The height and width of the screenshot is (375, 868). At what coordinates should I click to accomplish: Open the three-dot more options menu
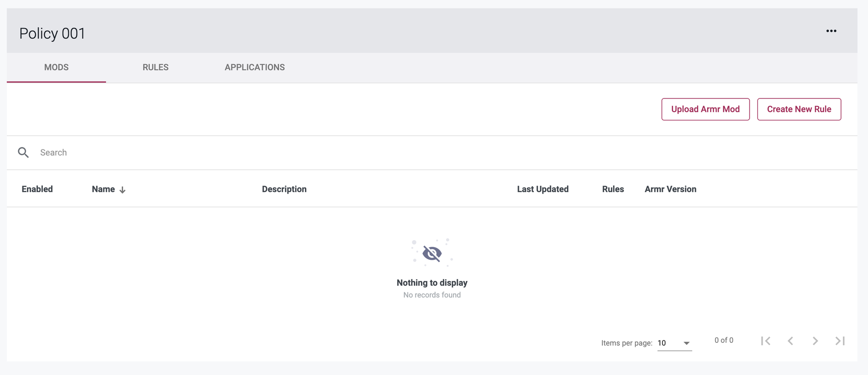point(831,31)
